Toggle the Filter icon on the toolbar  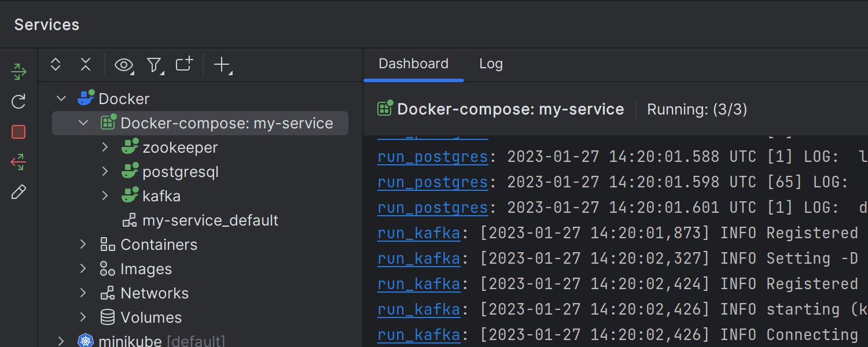coord(154,65)
